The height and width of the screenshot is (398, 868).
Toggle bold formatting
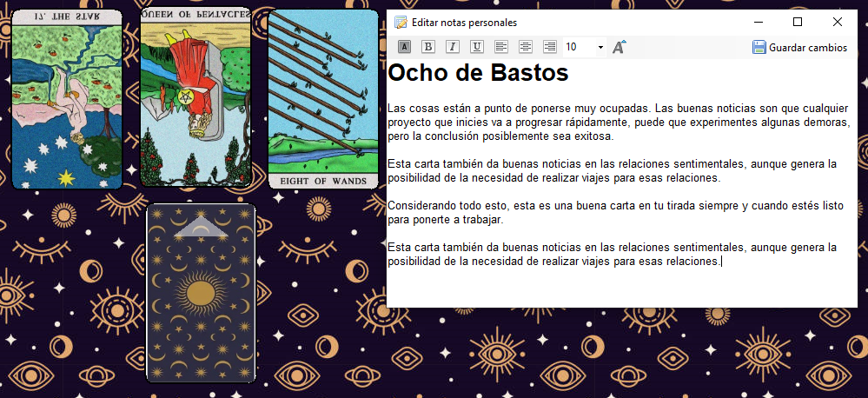tap(427, 47)
